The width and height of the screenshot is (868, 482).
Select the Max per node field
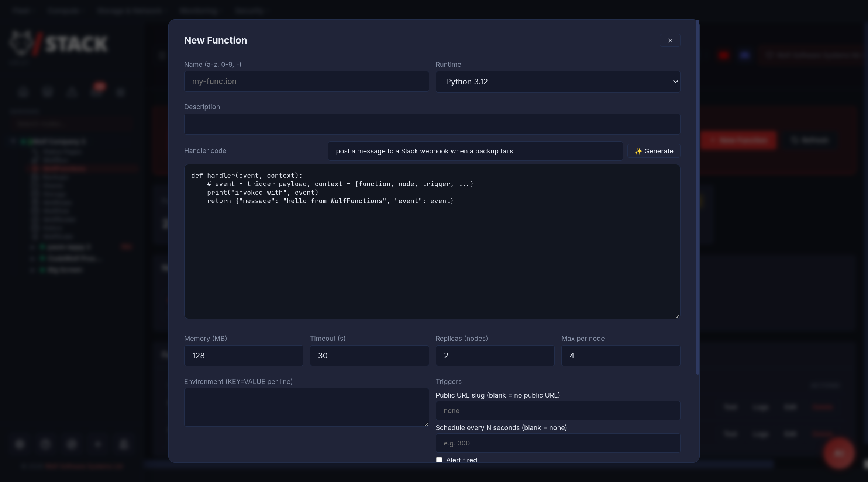tap(620, 356)
